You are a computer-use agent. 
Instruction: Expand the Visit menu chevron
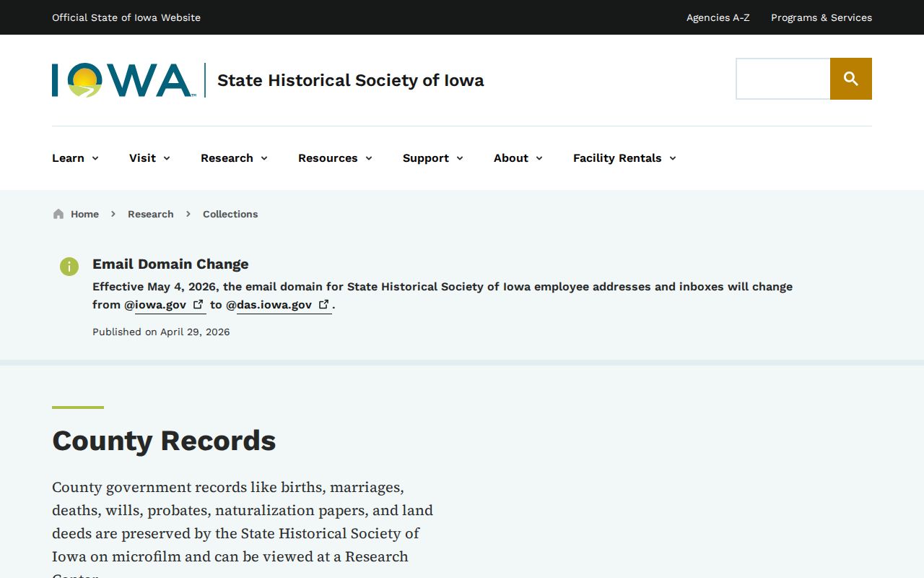point(167,158)
